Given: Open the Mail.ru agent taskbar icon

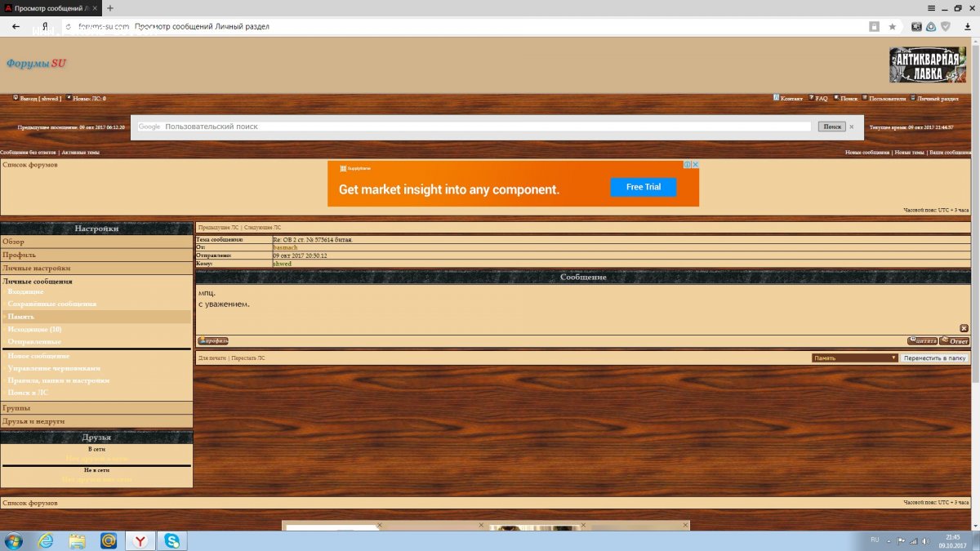Looking at the screenshot, I should point(109,540).
